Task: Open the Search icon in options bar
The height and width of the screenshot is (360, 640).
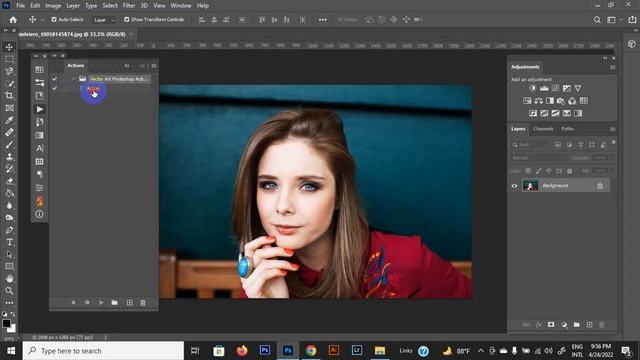Action: tap(597, 20)
